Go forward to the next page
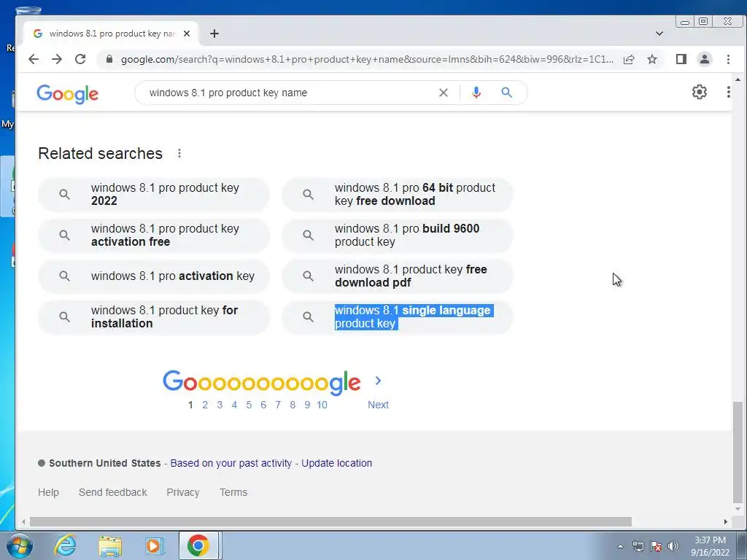This screenshot has width=747, height=560. coord(57,59)
